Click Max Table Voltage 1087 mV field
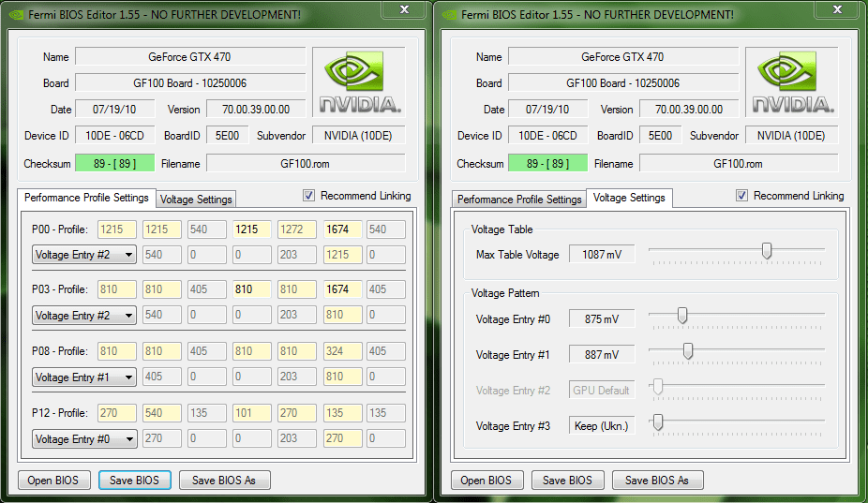Screen dimensions: 868x503 pyautogui.click(x=602, y=255)
